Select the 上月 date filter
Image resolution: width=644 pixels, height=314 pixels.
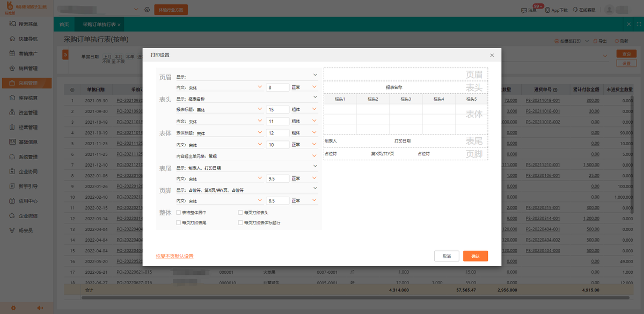point(107,56)
